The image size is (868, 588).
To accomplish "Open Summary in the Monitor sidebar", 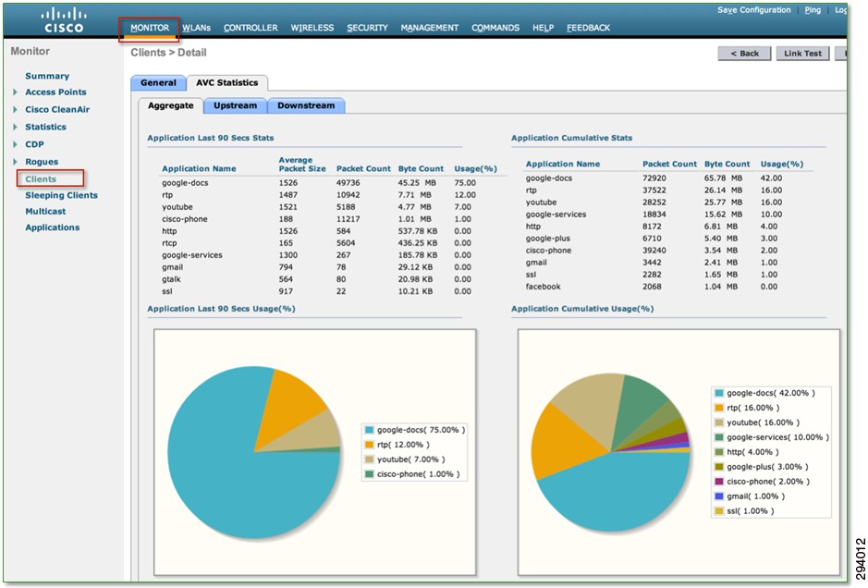I will pos(47,76).
